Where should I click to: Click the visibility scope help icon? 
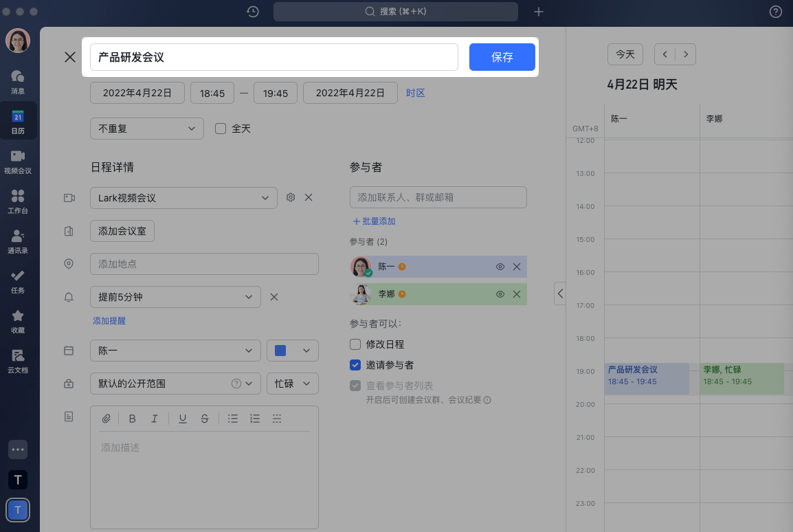(236, 384)
